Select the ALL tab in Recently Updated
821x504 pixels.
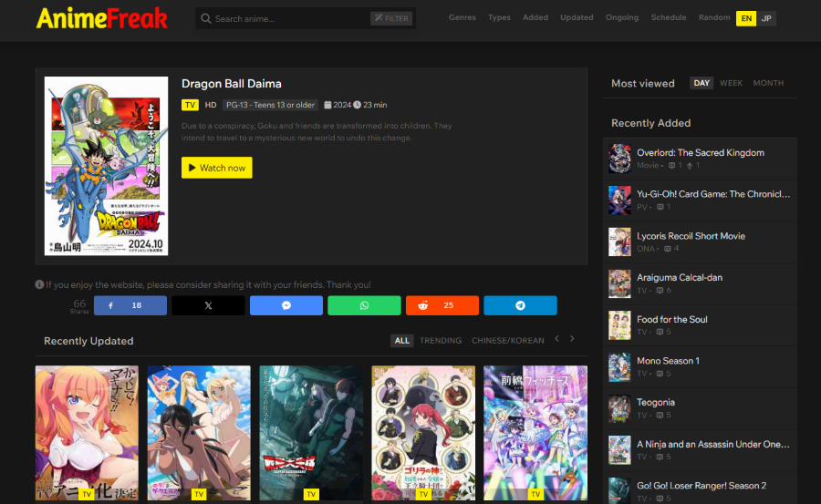pyautogui.click(x=402, y=341)
